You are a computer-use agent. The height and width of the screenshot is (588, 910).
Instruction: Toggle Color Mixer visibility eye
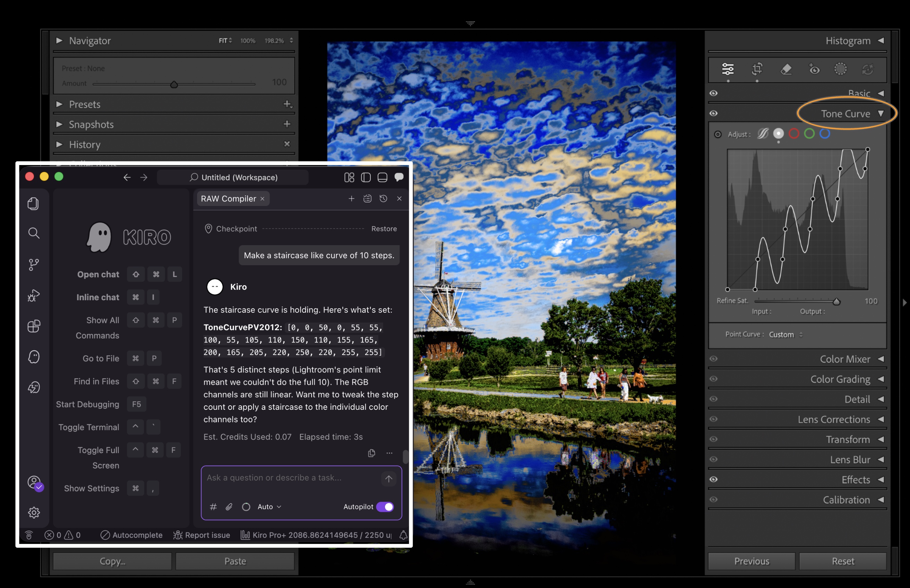pyautogui.click(x=713, y=358)
